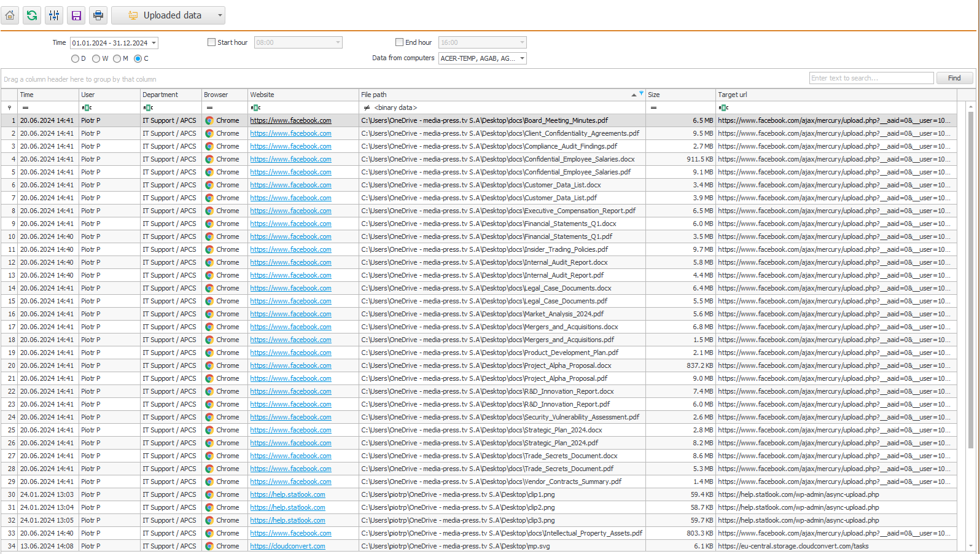The height and width of the screenshot is (554, 980).
Task: Open help.statlook.com link in row 30
Action: [x=287, y=494]
